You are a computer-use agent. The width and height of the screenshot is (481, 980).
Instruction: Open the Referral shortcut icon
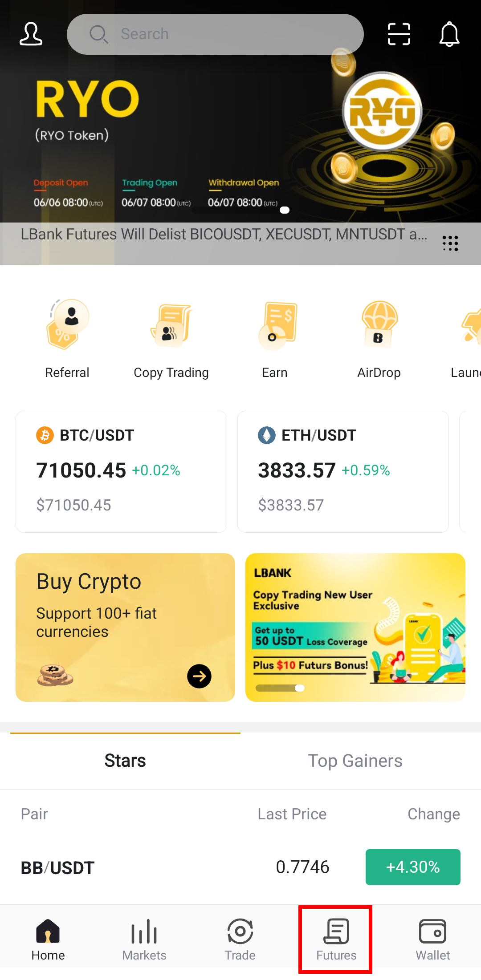[x=67, y=324]
